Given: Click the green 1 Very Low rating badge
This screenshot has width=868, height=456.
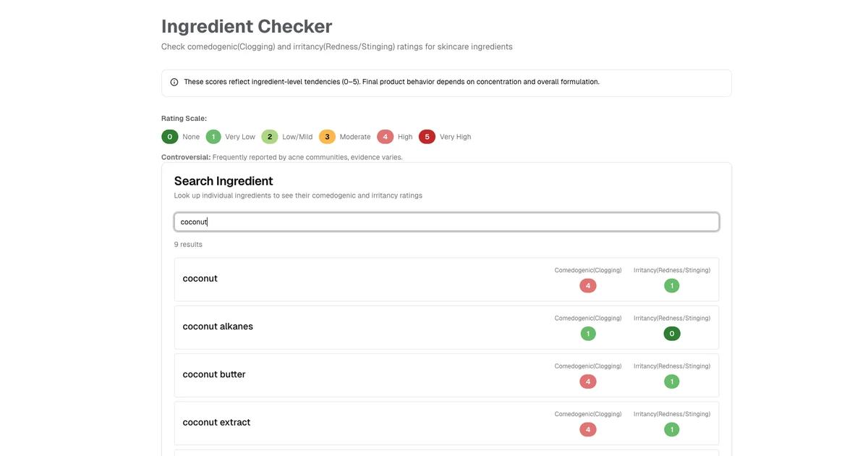Looking at the screenshot, I should 213,137.
